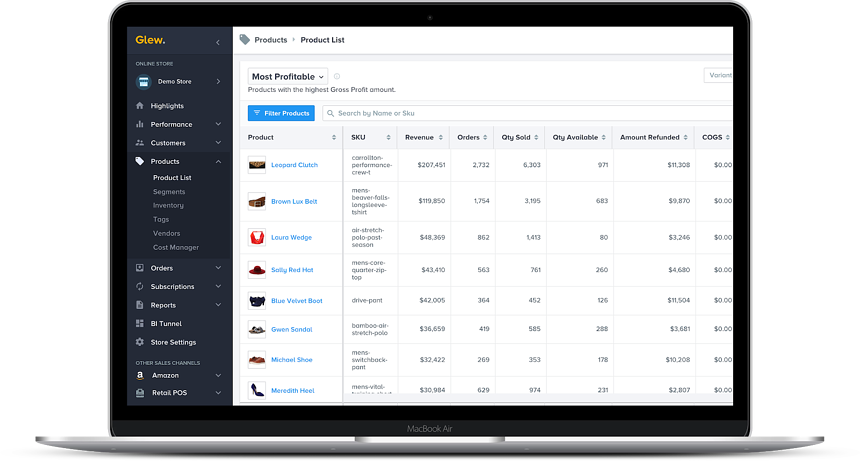Expand the Customers menu chevron
Viewport: 860px width, 461px height.
pos(218,143)
